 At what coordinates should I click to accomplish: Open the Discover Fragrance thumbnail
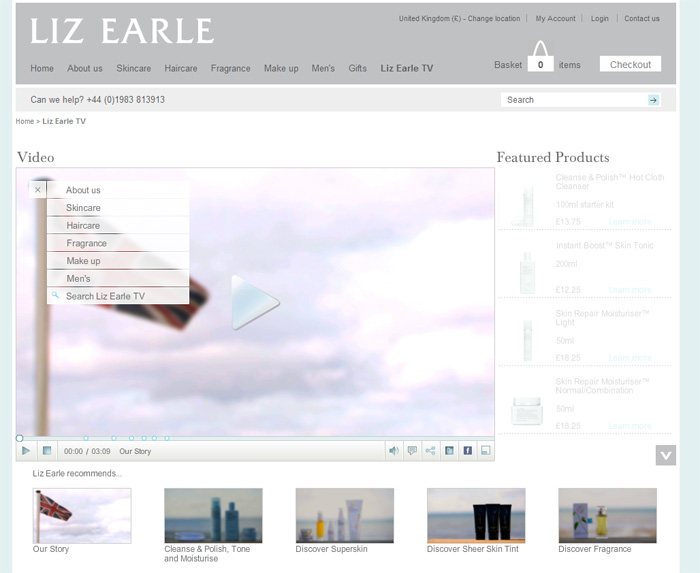608,515
